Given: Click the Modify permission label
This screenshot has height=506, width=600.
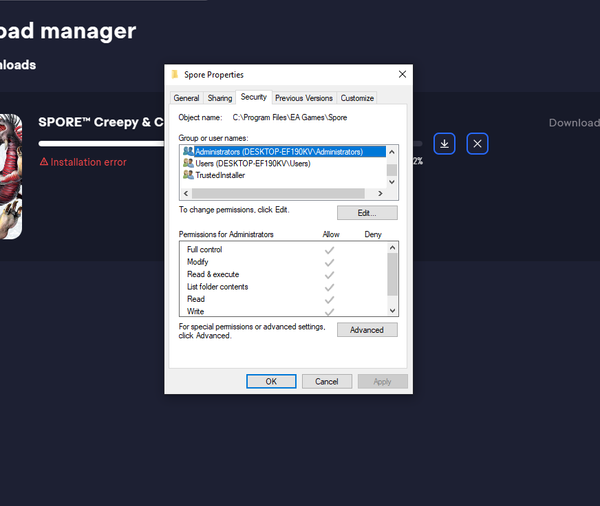Looking at the screenshot, I should pyautogui.click(x=197, y=262).
